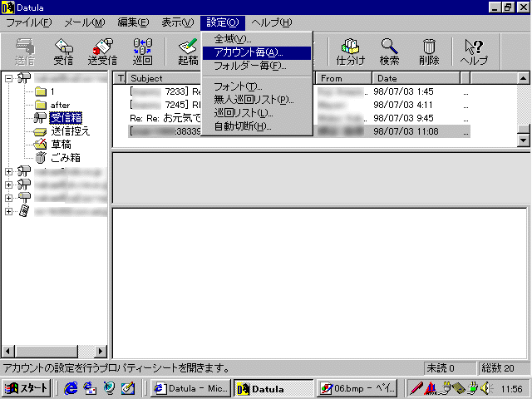Image resolution: width=532 pixels, height=399 pixels.
Task: Click the 総数 20 status bar field
Action: (504, 368)
